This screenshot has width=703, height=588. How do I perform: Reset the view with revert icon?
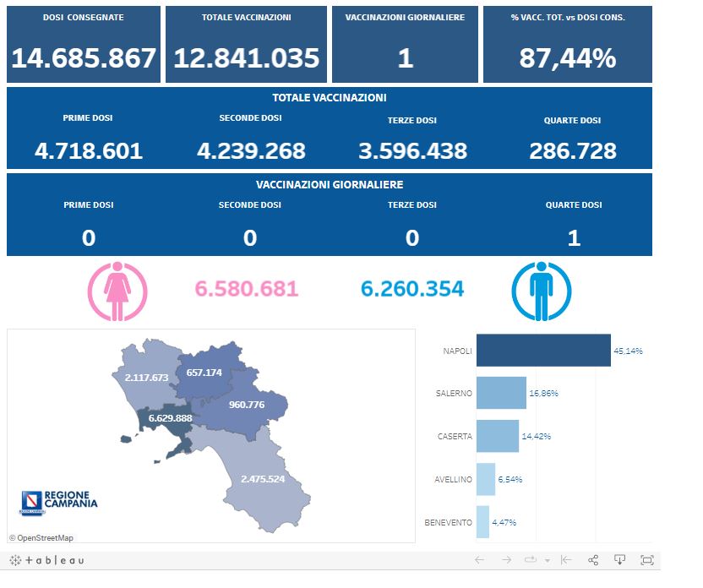pyautogui.click(x=566, y=560)
